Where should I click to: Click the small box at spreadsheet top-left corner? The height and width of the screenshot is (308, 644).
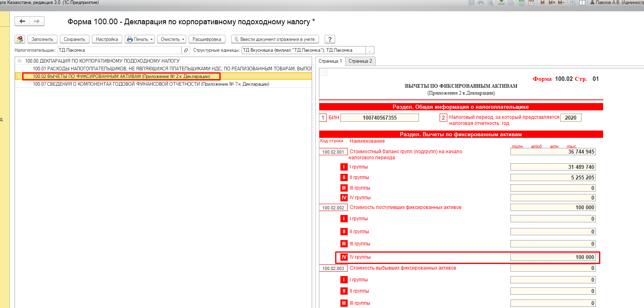pos(323,72)
